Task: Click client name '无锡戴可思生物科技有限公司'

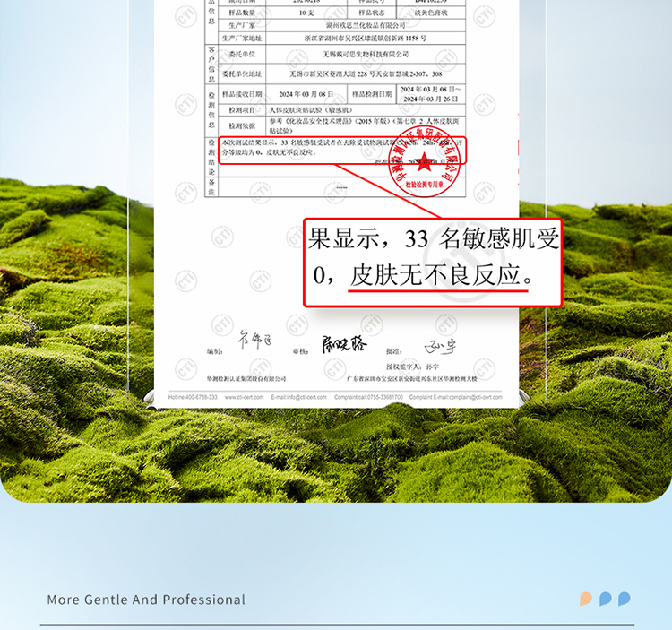Action: coord(366,55)
